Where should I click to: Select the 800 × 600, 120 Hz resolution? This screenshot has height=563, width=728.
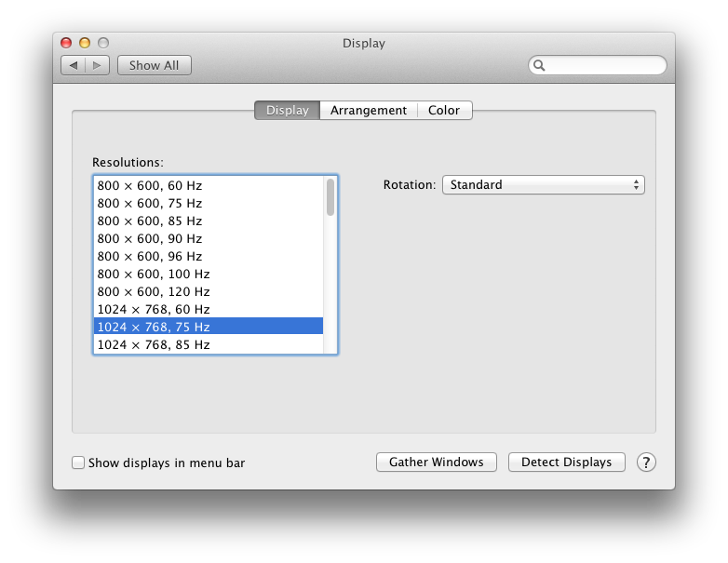(x=209, y=292)
